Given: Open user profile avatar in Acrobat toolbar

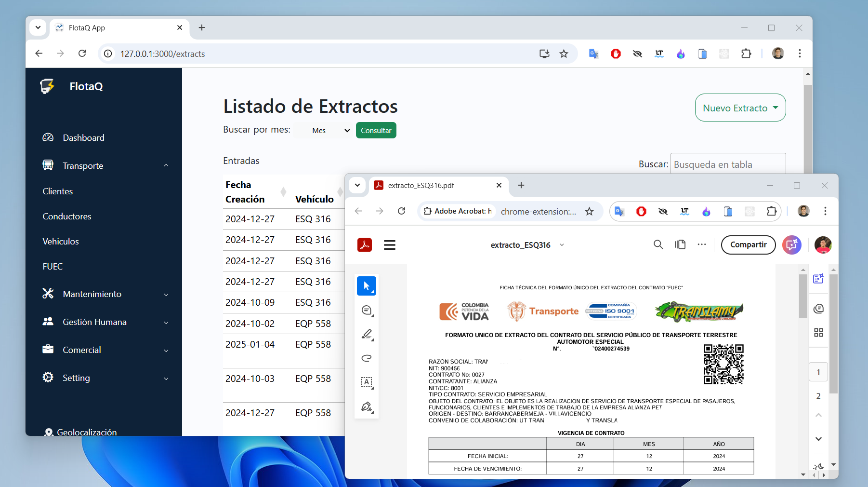Looking at the screenshot, I should click(x=823, y=245).
